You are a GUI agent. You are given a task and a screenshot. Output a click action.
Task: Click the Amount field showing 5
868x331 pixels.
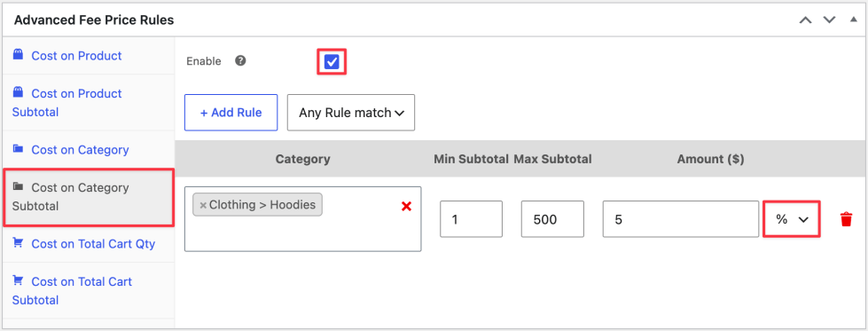(681, 219)
